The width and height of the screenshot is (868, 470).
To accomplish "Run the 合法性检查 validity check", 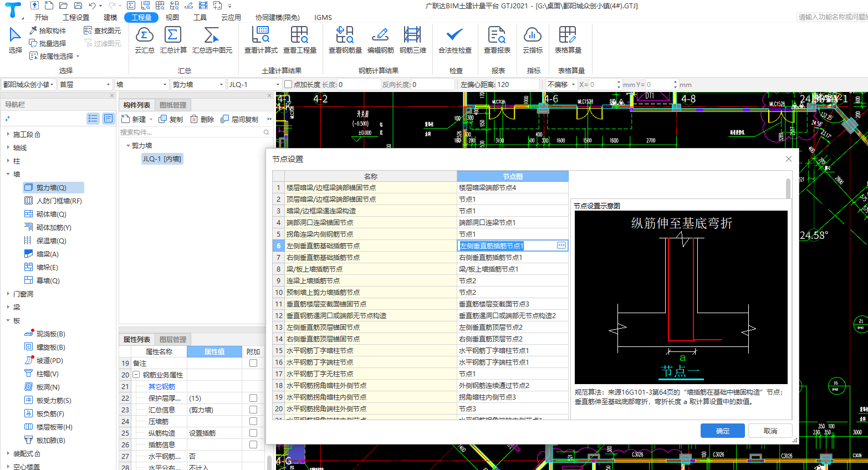I will [455, 40].
